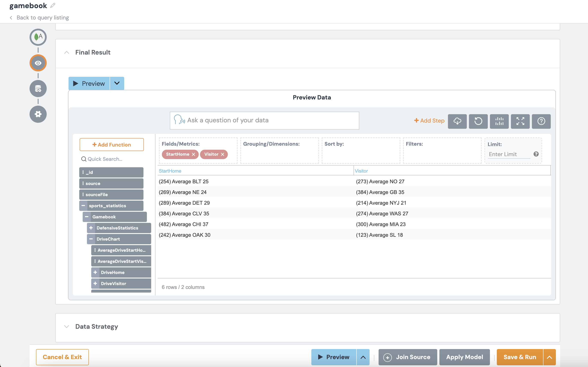588x367 pixels.
Task: Click the reset/refresh circular arrow icon
Action: tap(478, 121)
